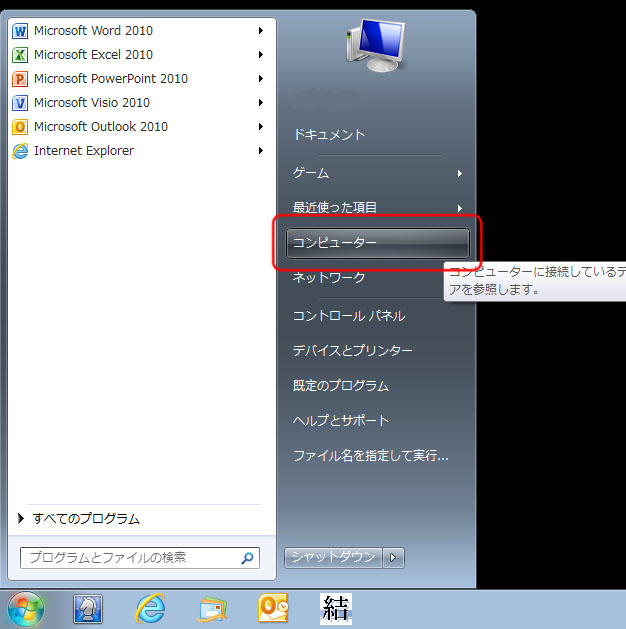
Task: Expand the ゲーム submenu arrow
Action: pos(460,174)
